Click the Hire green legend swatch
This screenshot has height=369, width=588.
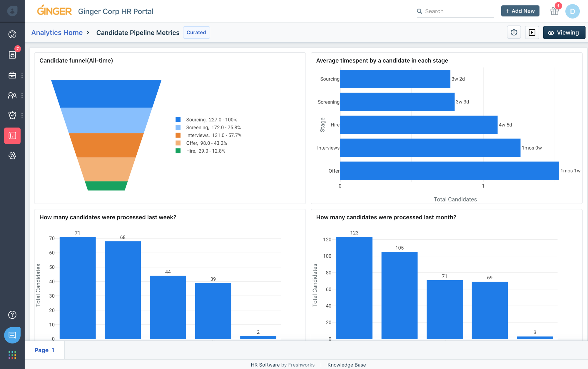(178, 151)
